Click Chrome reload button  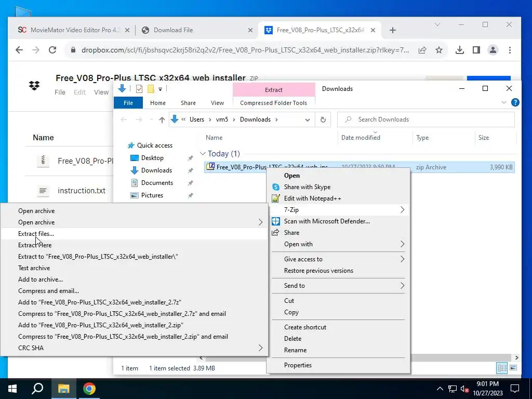(x=52, y=50)
